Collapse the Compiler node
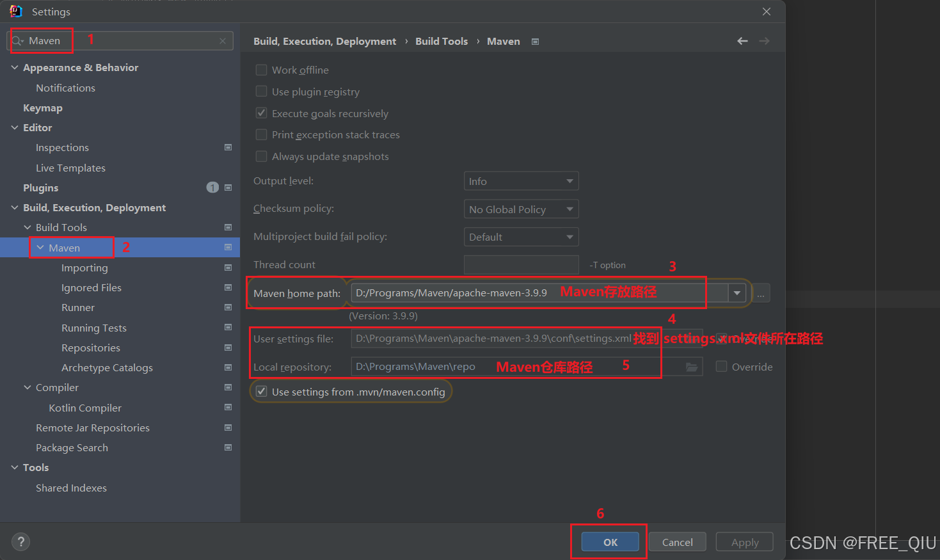 click(28, 387)
